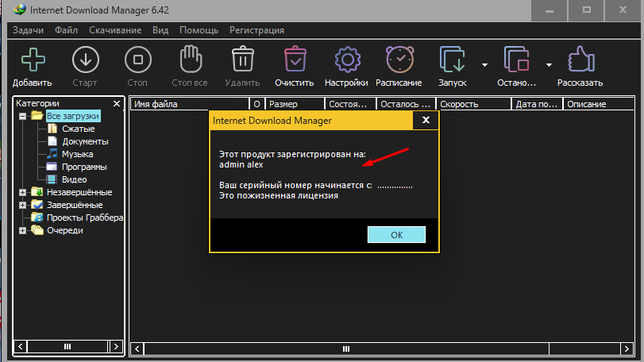644x362 pixels.
Task: Click the Музыка note icon
Action: coord(52,154)
